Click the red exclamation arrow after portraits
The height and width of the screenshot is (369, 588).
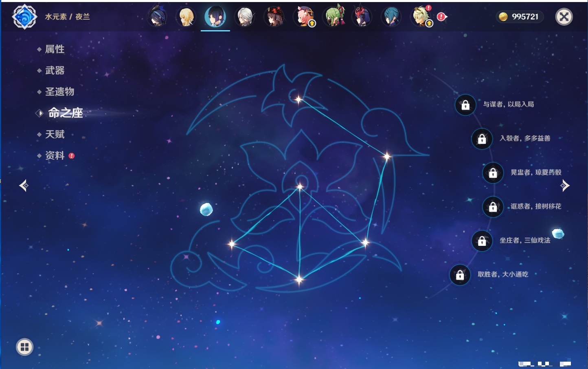(442, 17)
